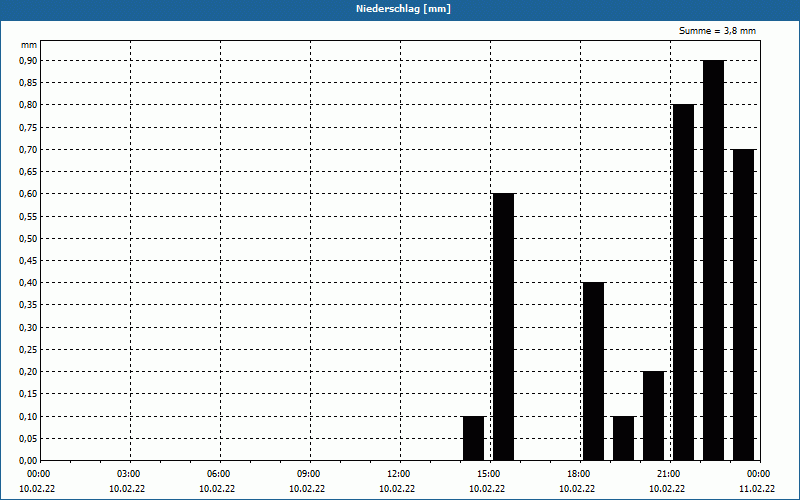800x500 pixels.
Task: Click the 0,75 y-axis value
Action: click(28, 128)
